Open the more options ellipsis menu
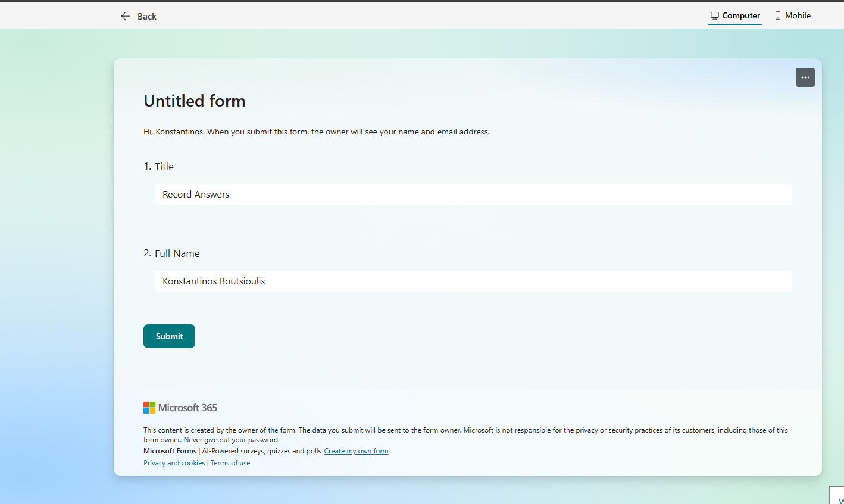Screen dimensions: 844x504 pos(805,77)
